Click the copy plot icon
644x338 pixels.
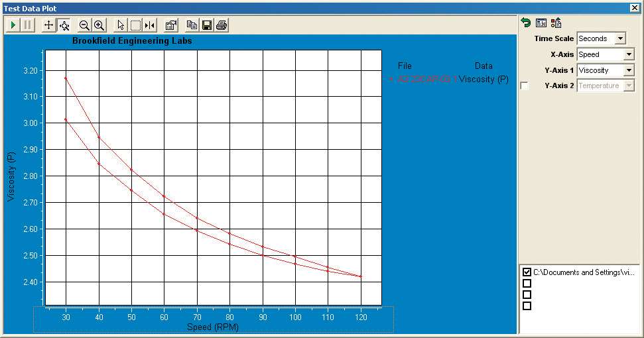tap(192, 25)
